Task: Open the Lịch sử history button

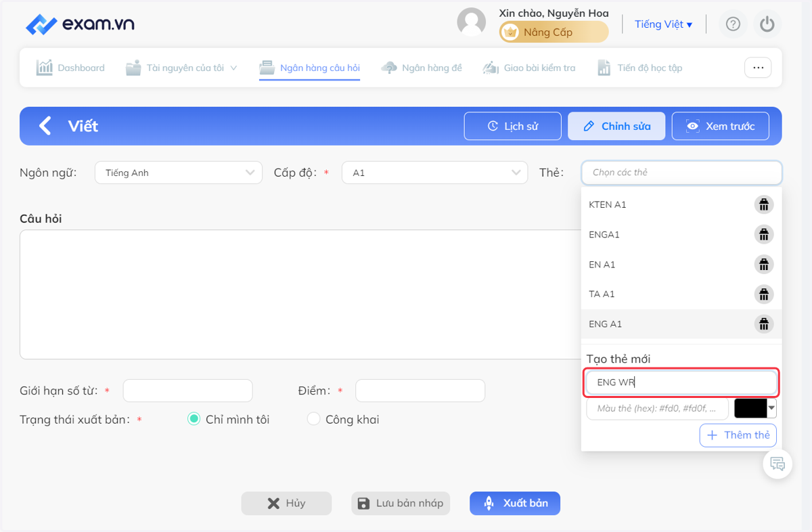Action: 513,126
